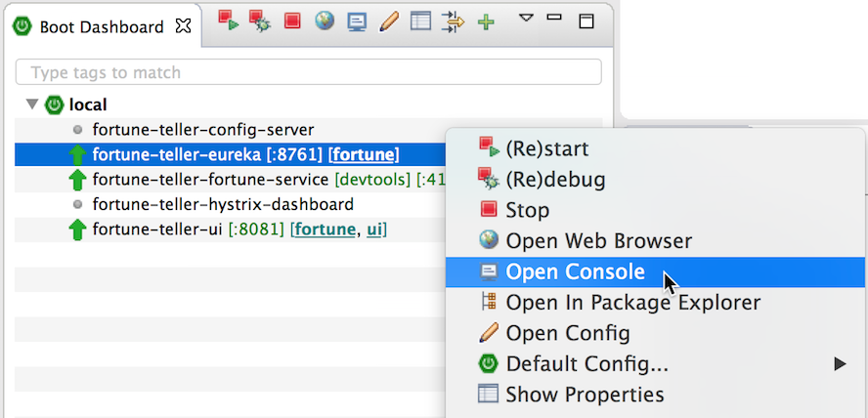Maximize the Boot Dashboard view
The width and height of the screenshot is (868, 418).
pyautogui.click(x=586, y=21)
